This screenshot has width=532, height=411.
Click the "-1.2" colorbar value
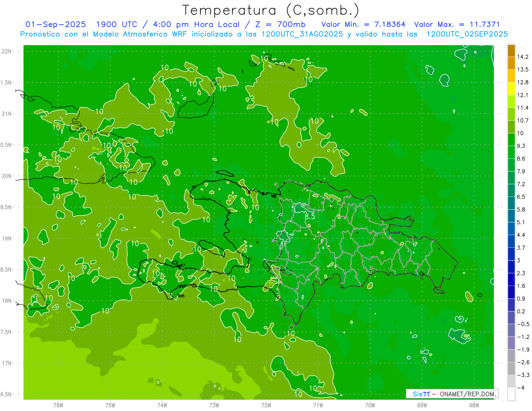click(x=523, y=337)
